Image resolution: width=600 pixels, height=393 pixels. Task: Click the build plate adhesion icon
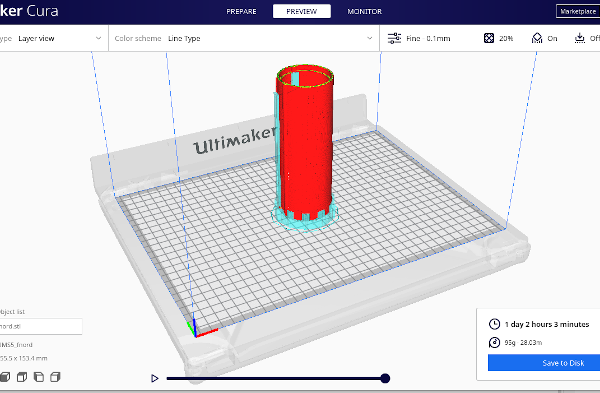click(580, 38)
